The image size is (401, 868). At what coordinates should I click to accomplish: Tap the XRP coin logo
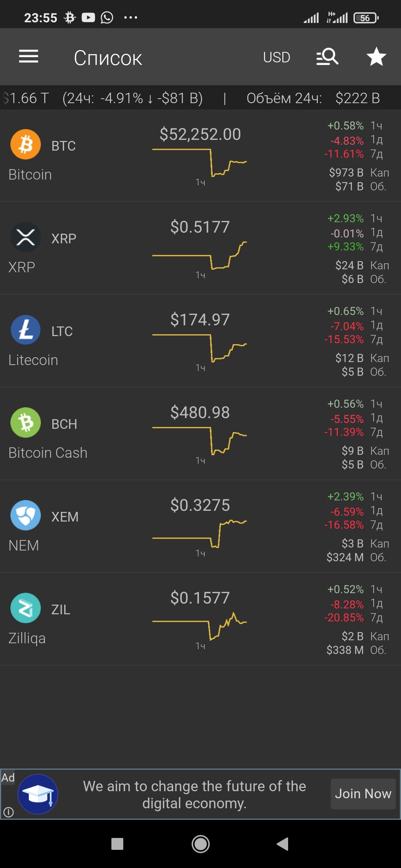coord(26,237)
